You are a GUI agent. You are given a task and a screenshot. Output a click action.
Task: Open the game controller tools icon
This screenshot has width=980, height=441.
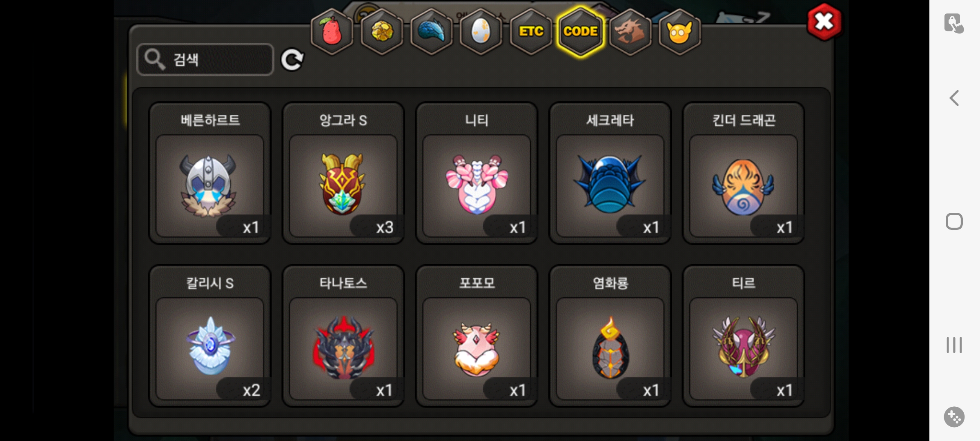pyautogui.click(x=954, y=417)
